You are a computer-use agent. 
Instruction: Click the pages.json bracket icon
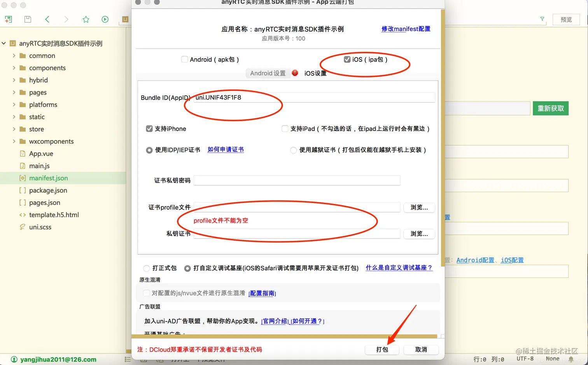coord(23,203)
